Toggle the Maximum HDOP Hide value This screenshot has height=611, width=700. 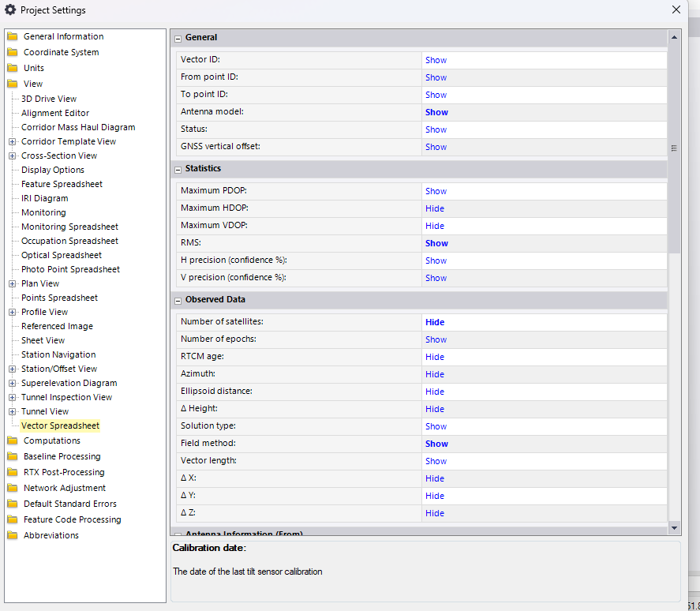point(435,208)
